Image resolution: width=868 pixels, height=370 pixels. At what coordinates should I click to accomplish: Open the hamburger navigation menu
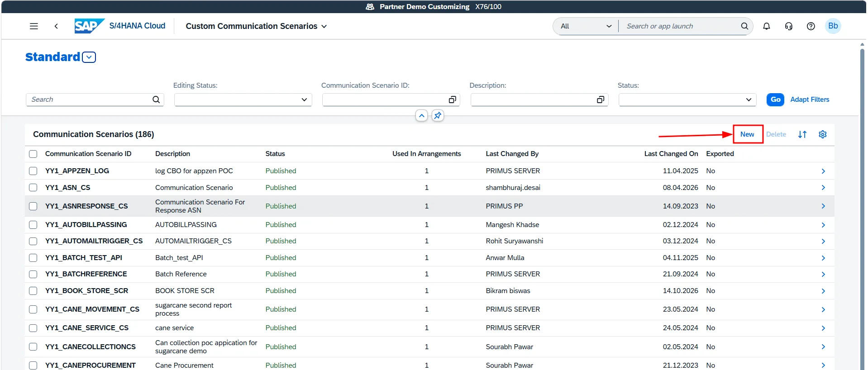click(x=33, y=26)
